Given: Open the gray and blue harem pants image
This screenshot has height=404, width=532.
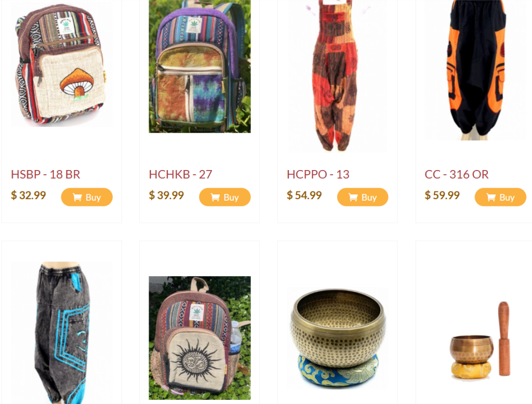Looking at the screenshot, I should coord(62,333).
